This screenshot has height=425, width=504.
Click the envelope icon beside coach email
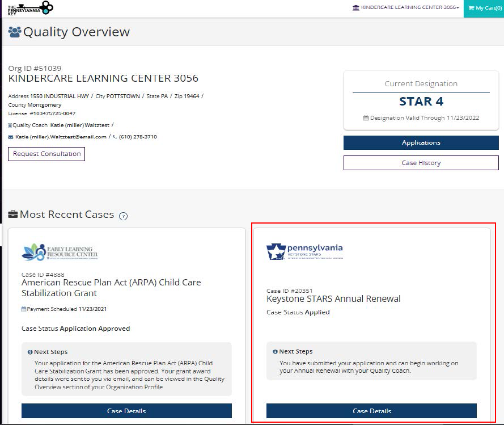click(11, 137)
